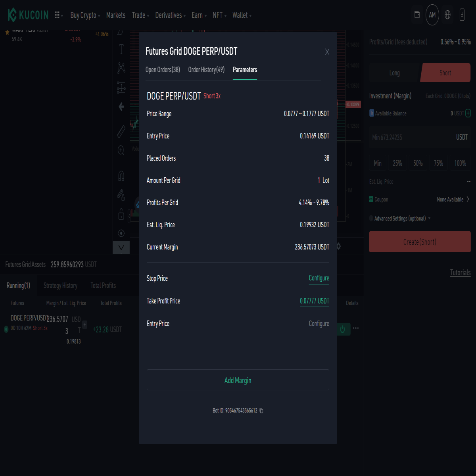The image size is (476, 476).
Task: Click the +23.28 USDT total profit
Action: click(107, 330)
